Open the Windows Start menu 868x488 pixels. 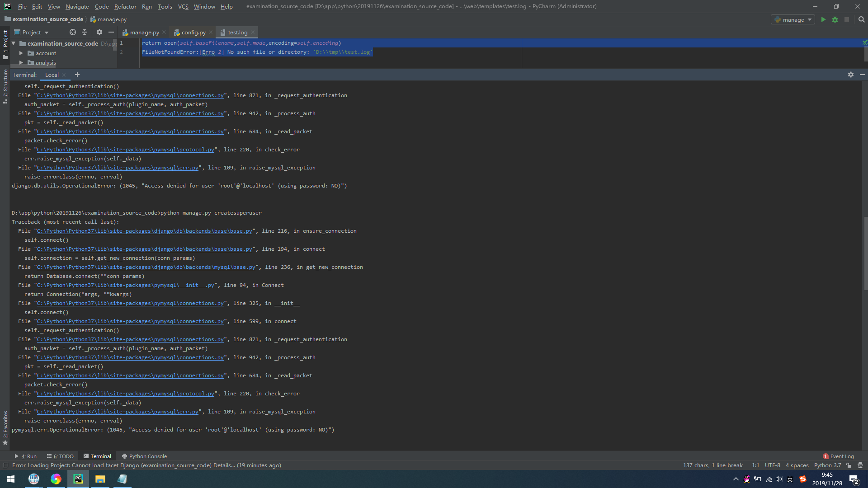[11, 479]
